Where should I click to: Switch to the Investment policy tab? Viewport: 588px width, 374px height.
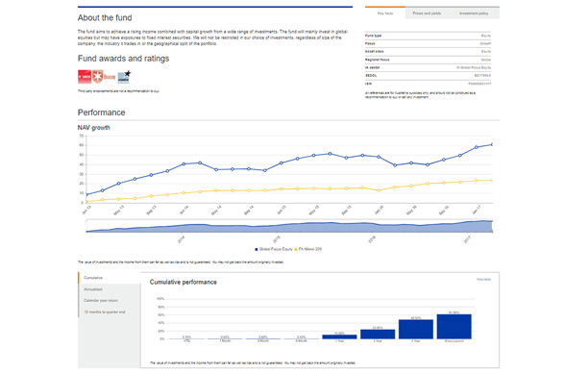(x=474, y=13)
